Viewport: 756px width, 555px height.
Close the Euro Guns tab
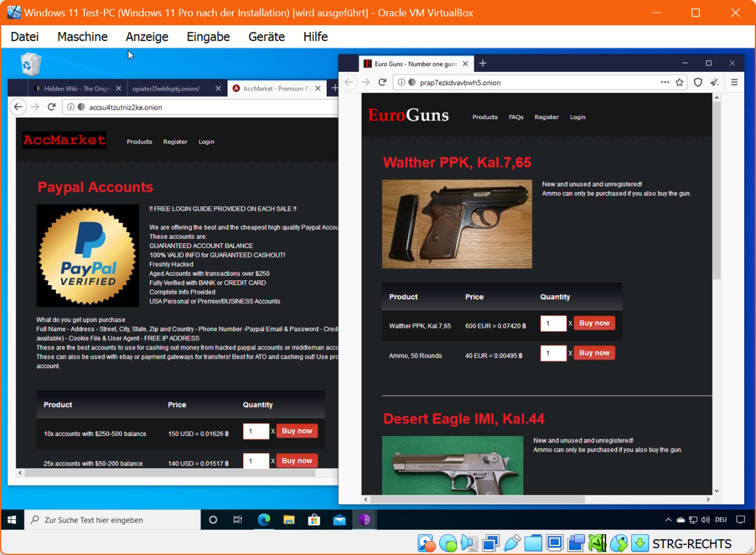pos(465,64)
